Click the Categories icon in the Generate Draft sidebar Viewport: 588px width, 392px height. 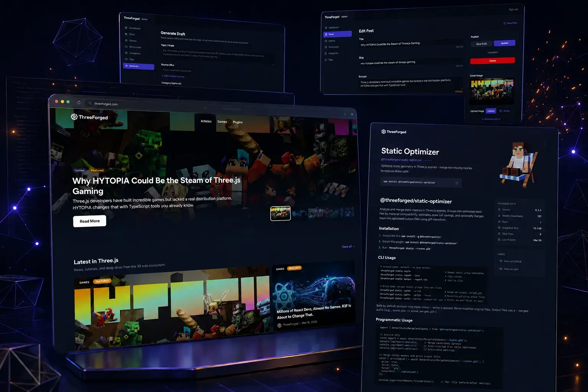tap(126, 53)
